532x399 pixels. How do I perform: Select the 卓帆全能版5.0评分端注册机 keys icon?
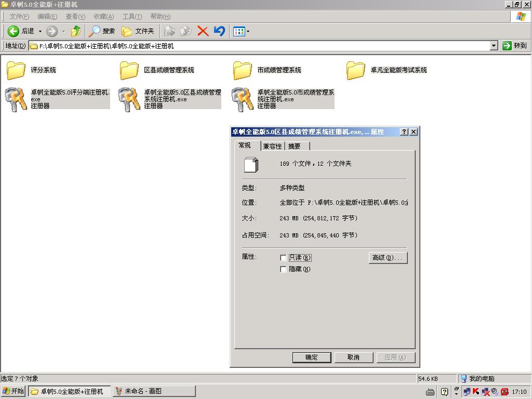(16, 99)
